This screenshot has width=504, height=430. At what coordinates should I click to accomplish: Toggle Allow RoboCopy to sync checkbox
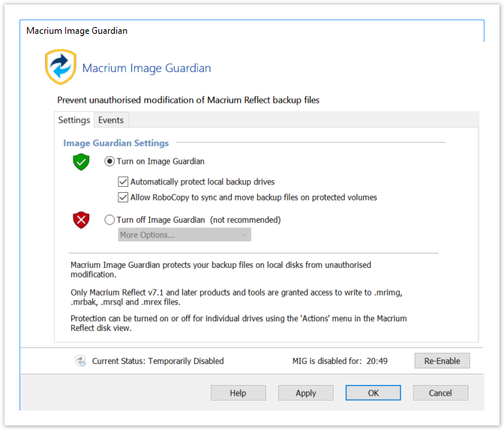click(123, 197)
